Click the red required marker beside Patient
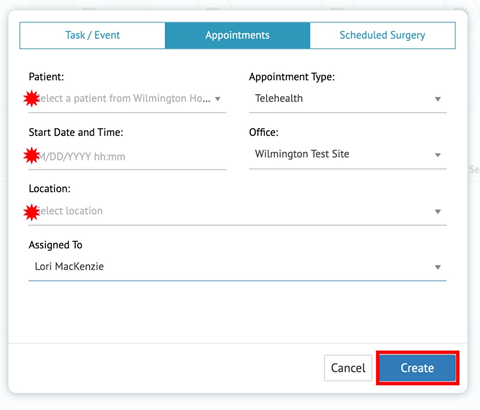Image resolution: width=480 pixels, height=410 pixels. point(32,99)
